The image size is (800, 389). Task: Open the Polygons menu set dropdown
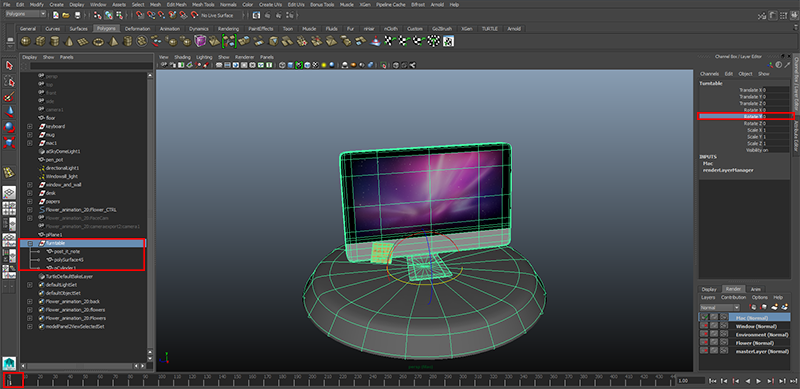point(26,14)
